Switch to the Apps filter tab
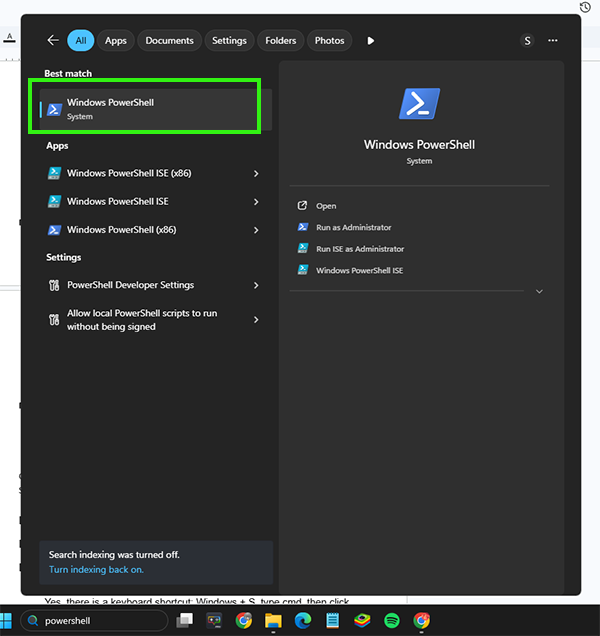600x636 pixels. point(116,41)
